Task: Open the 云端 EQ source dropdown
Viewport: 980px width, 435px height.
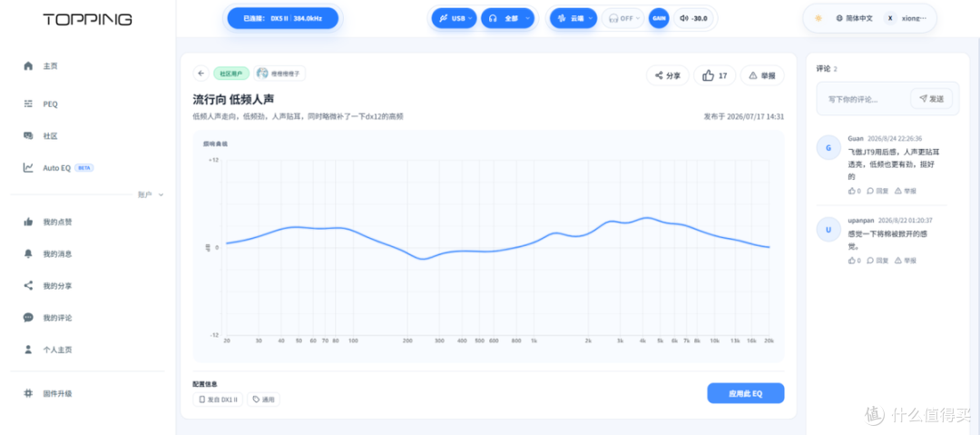Action: pyautogui.click(x=573, y=19)
